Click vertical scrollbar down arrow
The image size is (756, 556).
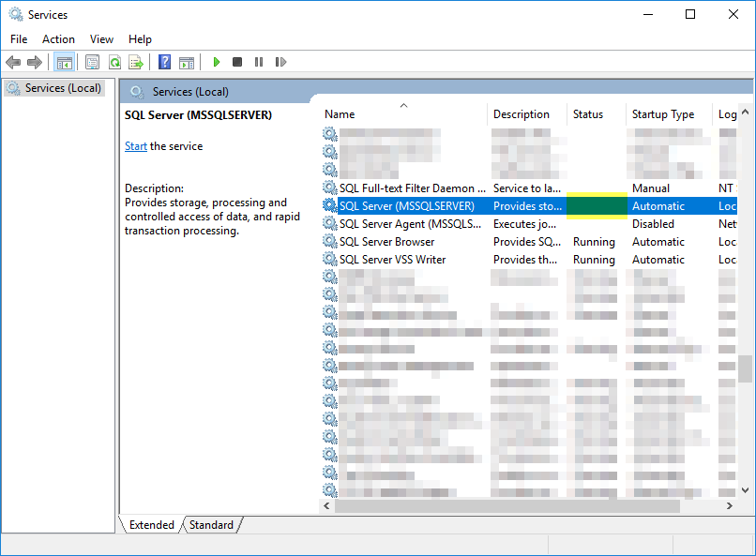click(x=745, y=490)
